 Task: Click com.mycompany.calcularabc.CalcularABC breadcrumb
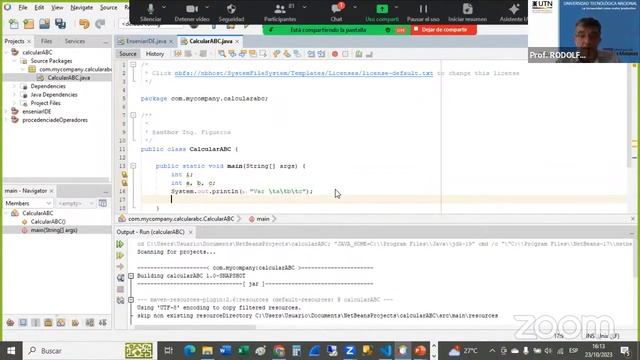coord(181,219)
